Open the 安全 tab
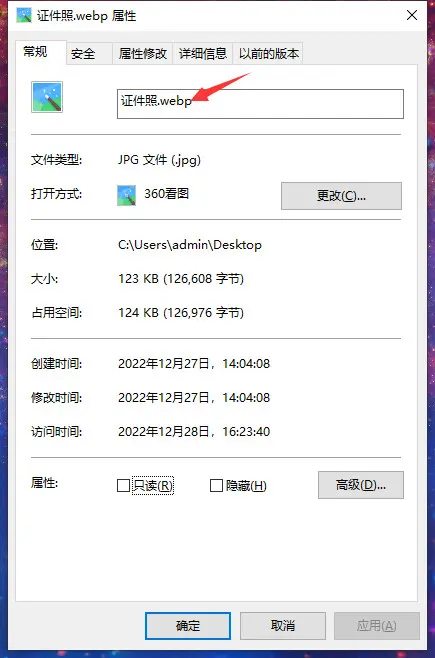The image size is (435, 658). [83, 54]
